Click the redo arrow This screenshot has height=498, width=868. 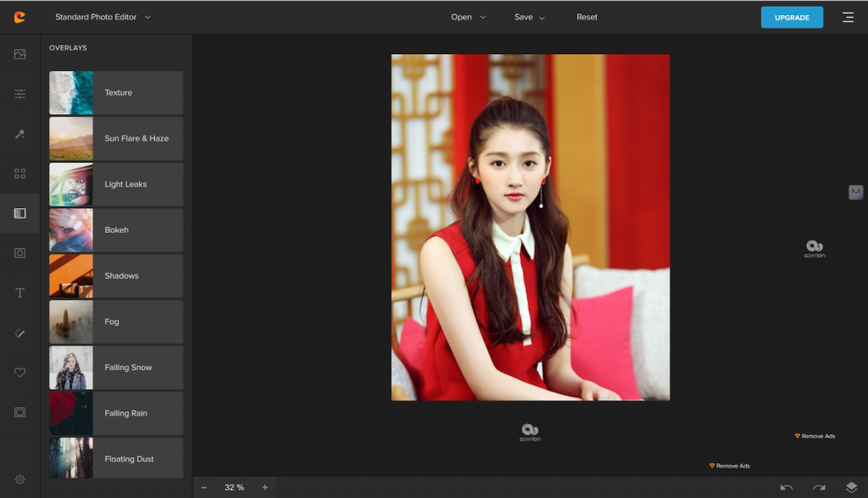819,487
